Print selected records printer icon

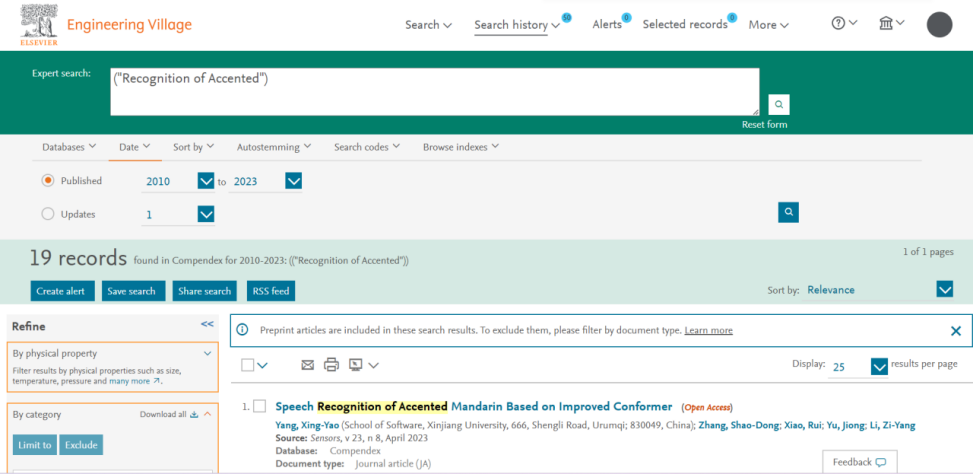[331, 365]
